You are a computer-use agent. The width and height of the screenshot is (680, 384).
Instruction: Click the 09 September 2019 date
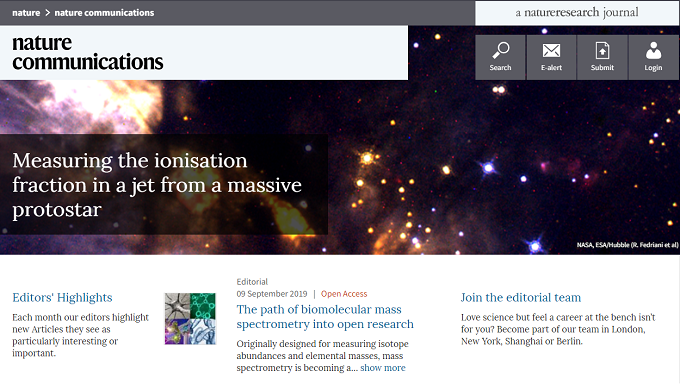point(271,294)
